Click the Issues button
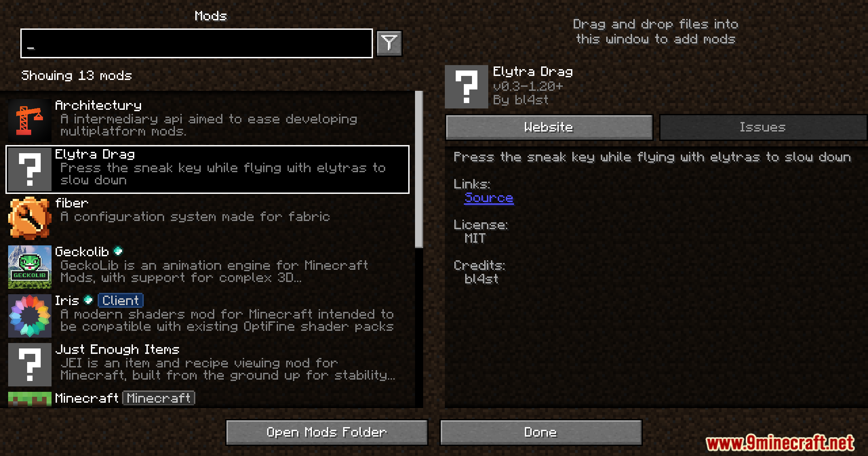Screen dimensions: 868x456 [x=763, y=127]
